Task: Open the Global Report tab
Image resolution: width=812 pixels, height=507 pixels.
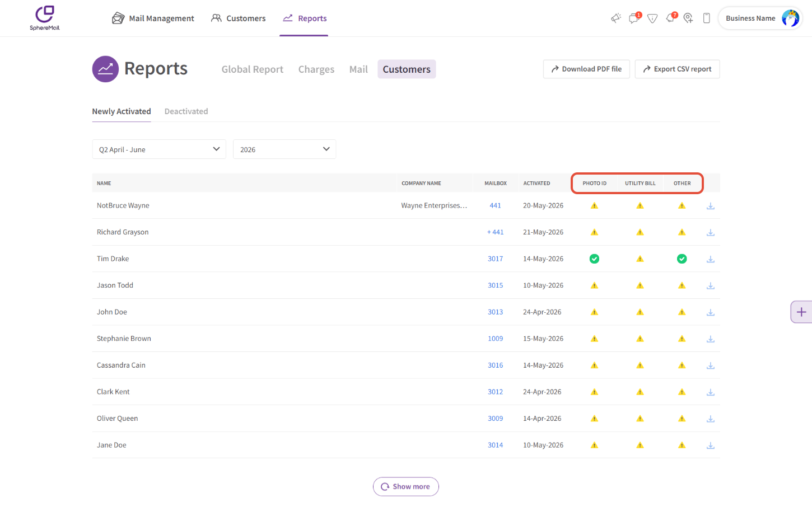Action: tap(253, 69)
